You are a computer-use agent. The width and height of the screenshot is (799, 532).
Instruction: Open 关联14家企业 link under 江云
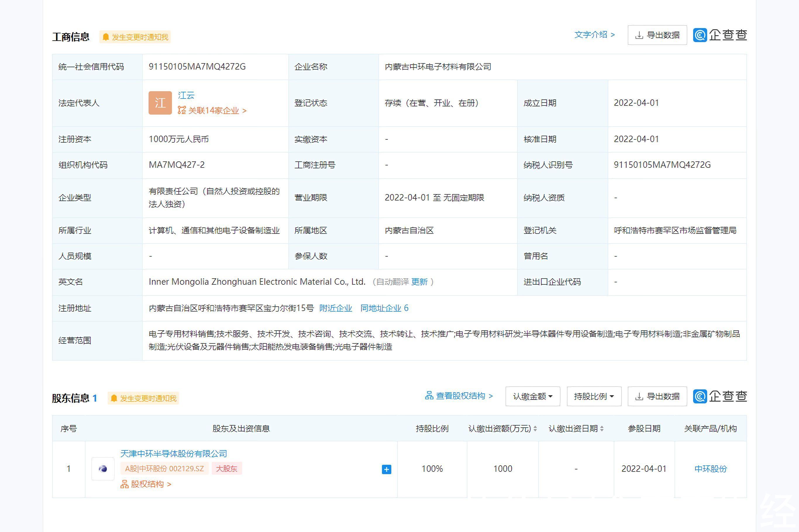point(213,110)
